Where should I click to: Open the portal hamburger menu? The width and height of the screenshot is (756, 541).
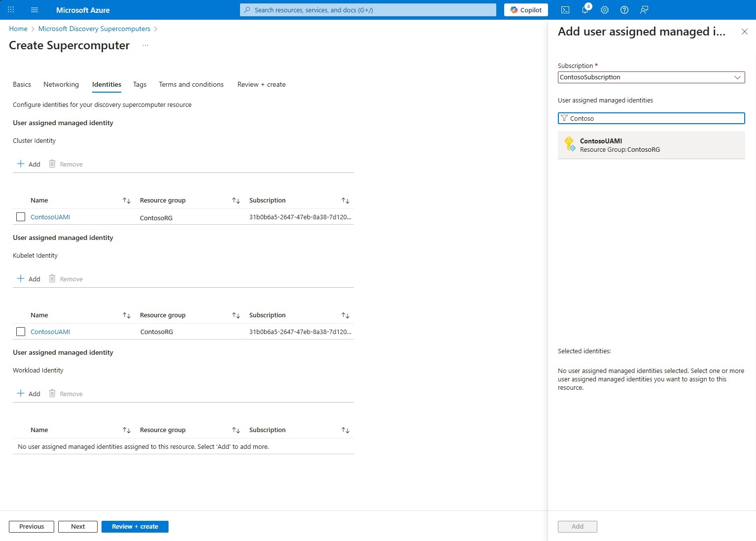[x=34, y=10]
